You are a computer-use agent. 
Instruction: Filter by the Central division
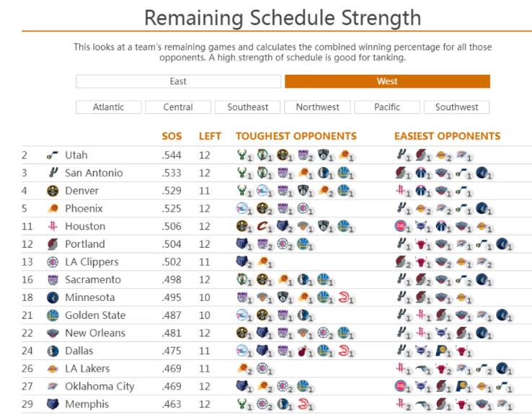pyautogui.click(x=178, y=107)
